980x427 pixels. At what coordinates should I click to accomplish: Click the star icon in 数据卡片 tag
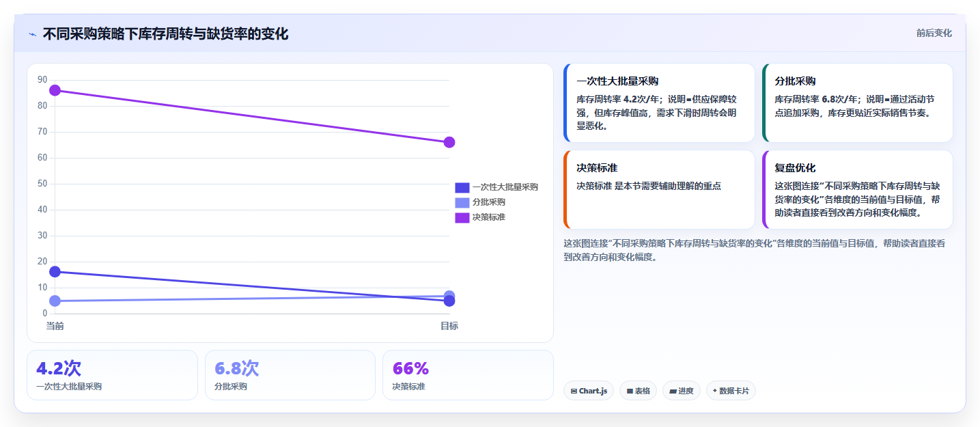pos(715,391)
